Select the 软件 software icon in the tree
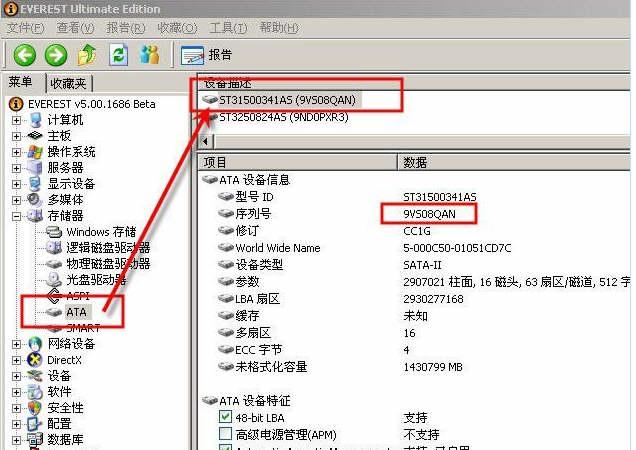636x450 pixels. 35,392
